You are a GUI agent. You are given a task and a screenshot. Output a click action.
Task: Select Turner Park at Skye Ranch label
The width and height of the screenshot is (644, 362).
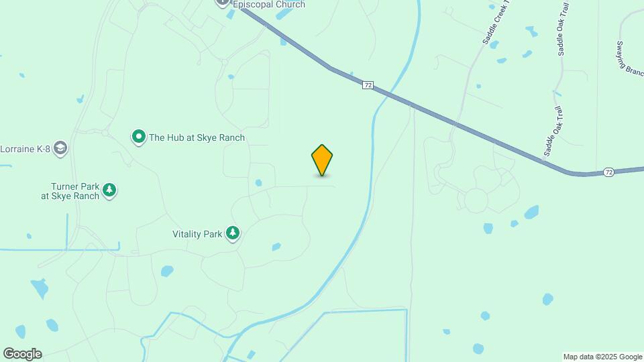pyautogui.click(x=70, y=191)
